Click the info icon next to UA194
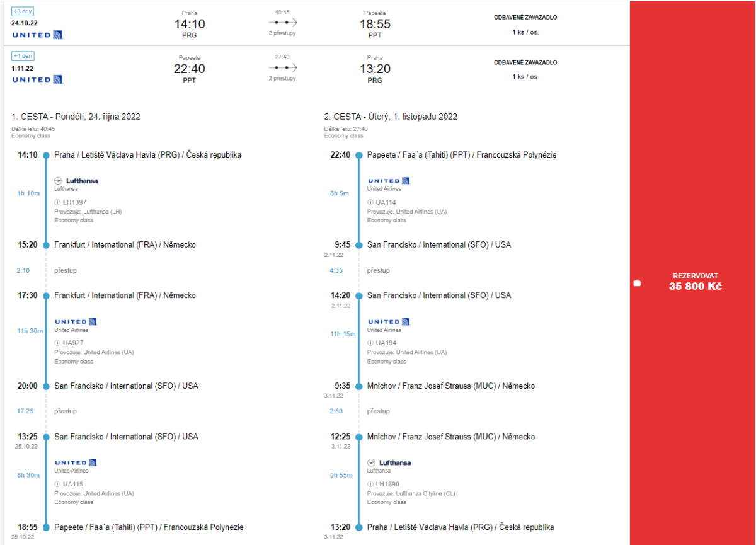Image resolution: width=756 pixels, height=545 pixels. [370, 343]
